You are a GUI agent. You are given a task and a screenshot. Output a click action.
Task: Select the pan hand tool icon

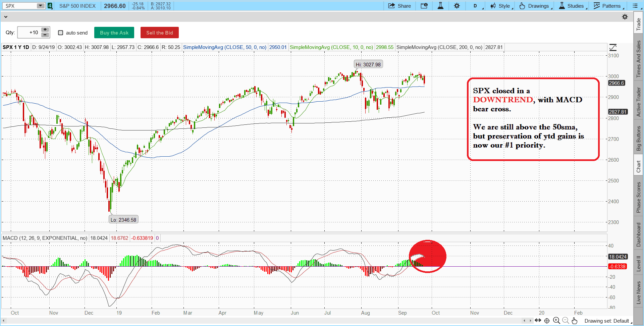click(x=575, y=321)
